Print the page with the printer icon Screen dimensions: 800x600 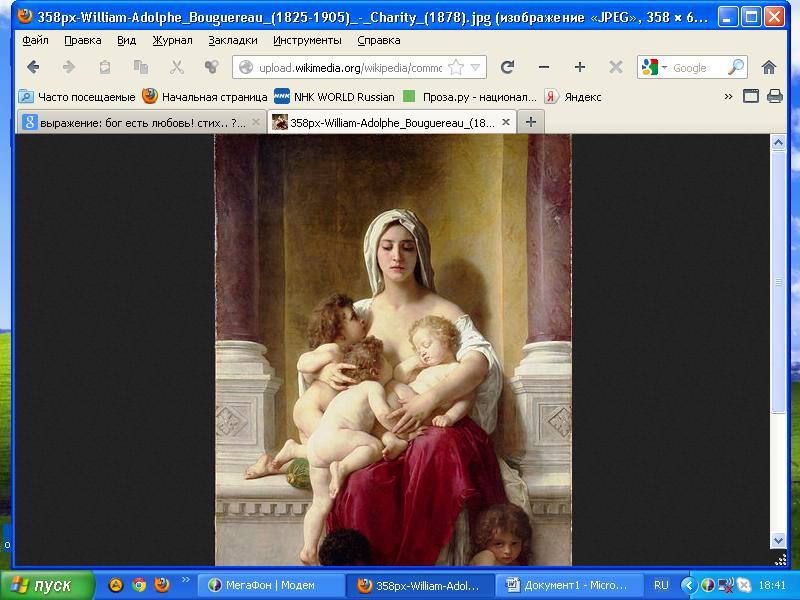pos(774,96)
